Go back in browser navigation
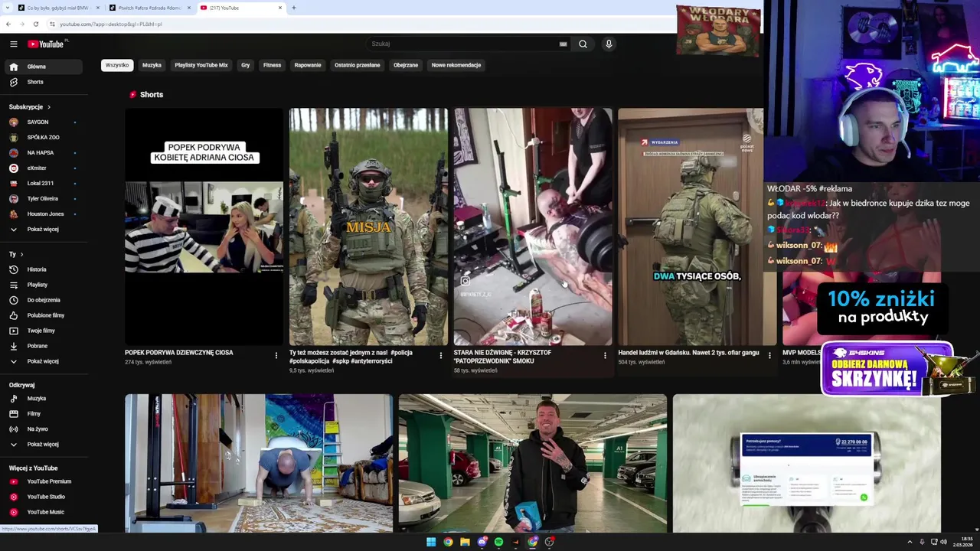The height and width of the screenshot is (551, 980). (8, 24)
